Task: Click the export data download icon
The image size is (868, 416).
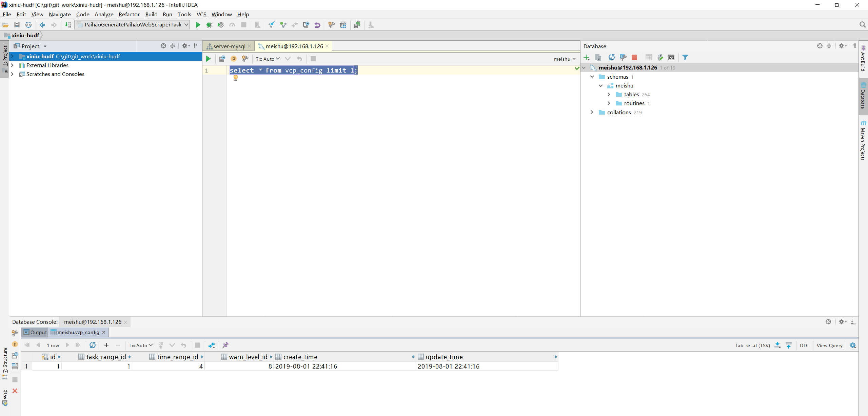Action: coord(777,345)
